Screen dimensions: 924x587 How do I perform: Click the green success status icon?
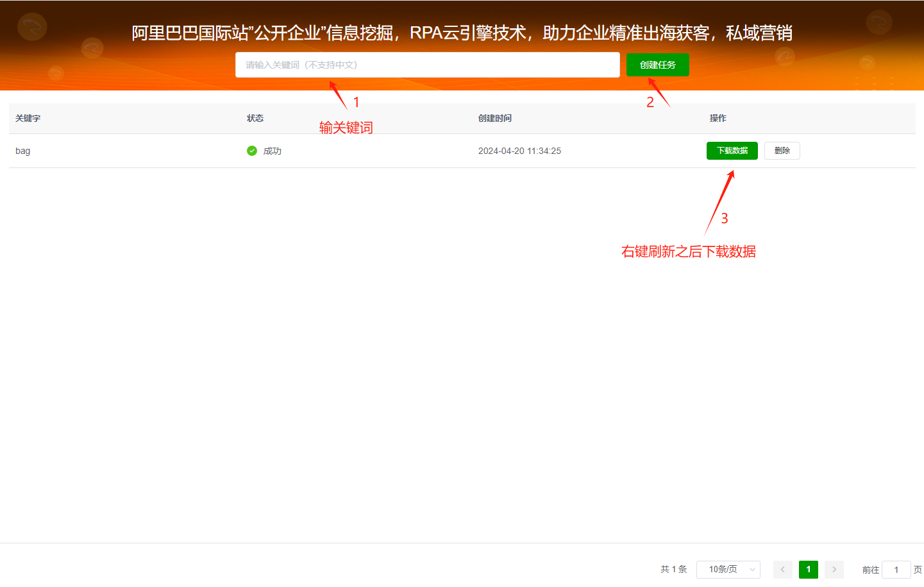(252, 151)
